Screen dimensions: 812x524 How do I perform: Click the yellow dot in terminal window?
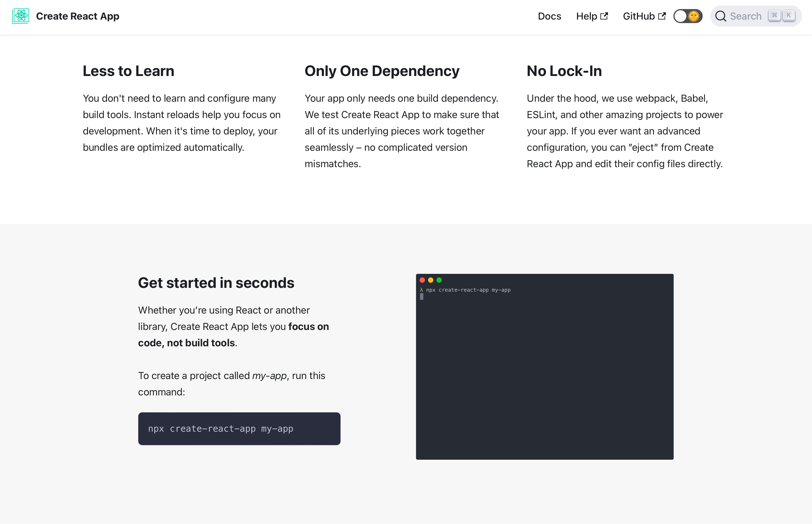(431, 280)
